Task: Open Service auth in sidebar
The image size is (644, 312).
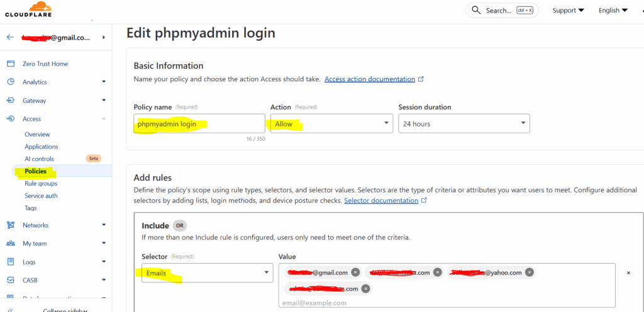Action: tap(41, 196)
